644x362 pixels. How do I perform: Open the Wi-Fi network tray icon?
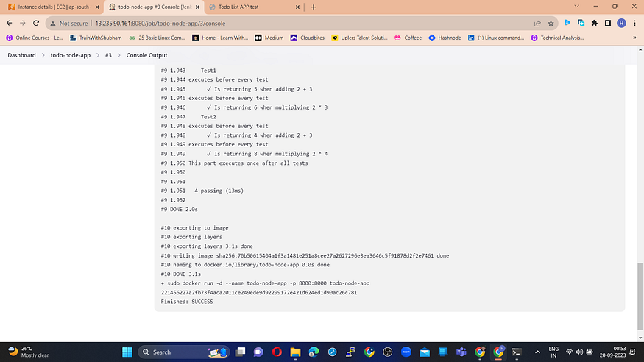click(569, 352)
